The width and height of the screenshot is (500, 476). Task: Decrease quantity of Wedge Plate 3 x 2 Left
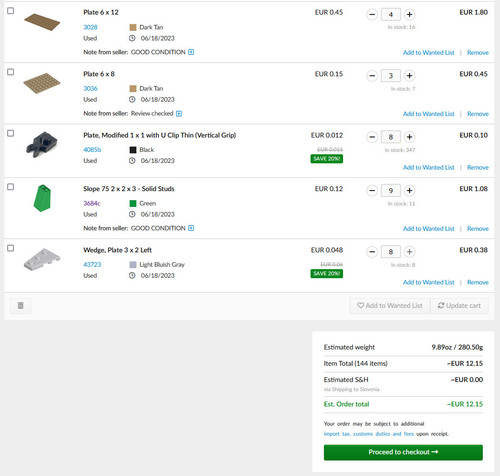(x=372, y=252)
